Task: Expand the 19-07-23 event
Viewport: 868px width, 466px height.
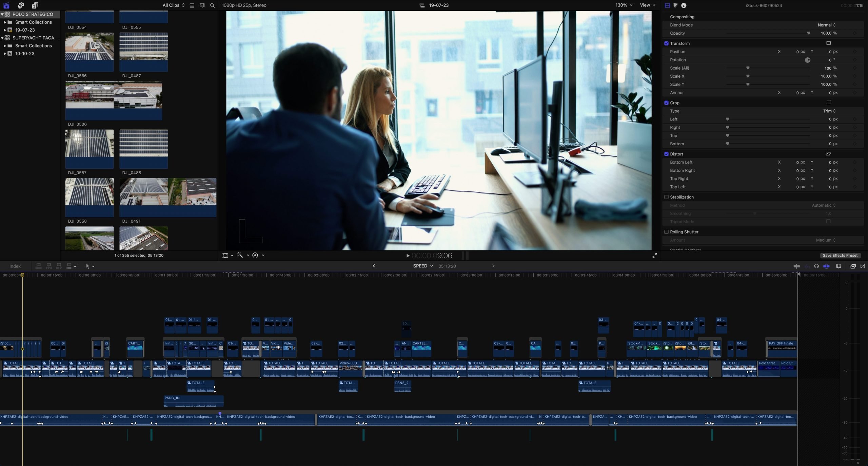Action: coord(5,30)
